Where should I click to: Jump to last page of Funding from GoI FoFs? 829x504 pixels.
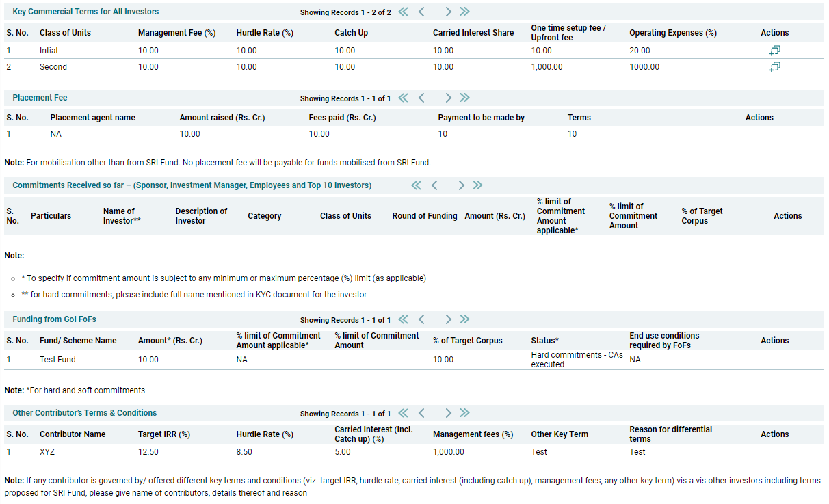tap(465, 319)
